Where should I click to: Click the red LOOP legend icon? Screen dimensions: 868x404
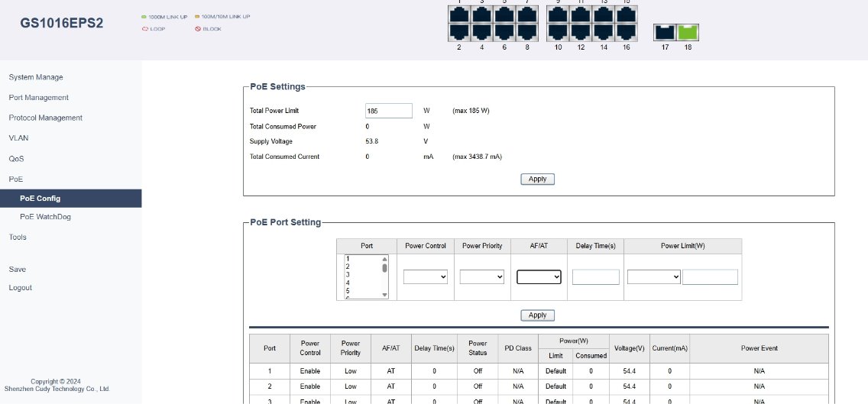tap(144, 29)
